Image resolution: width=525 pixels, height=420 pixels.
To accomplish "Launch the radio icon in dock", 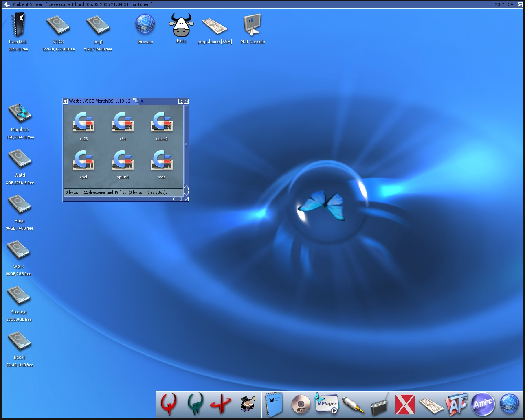I will pyautogui.click(x=380, y=405).
